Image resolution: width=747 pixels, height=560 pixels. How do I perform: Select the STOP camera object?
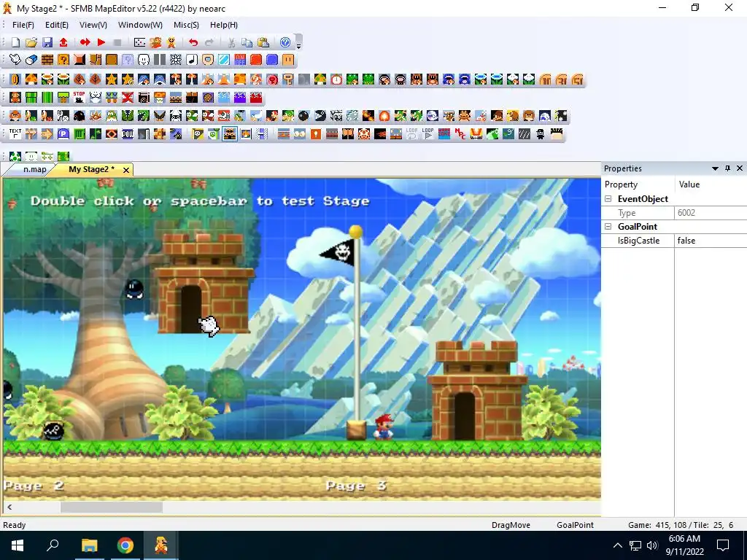79,98
